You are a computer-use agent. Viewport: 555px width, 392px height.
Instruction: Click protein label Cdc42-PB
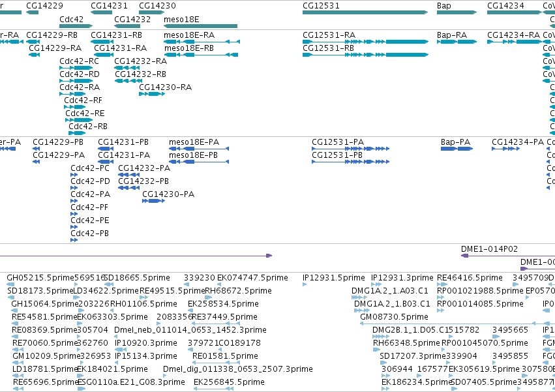[x=90, y=234]
